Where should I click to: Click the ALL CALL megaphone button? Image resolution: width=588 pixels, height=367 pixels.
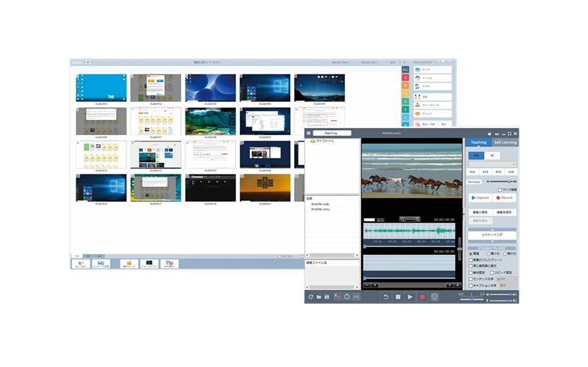click(81, 264)
